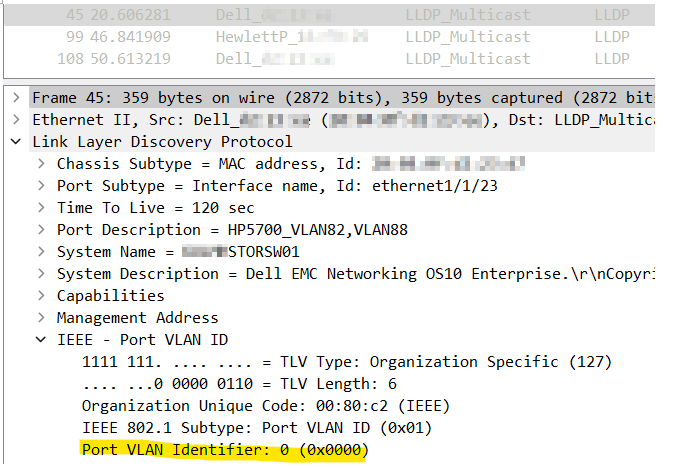Expand the Chassis Subtype entry
Viewport: 681px width, 468px height.
(41, 164)
